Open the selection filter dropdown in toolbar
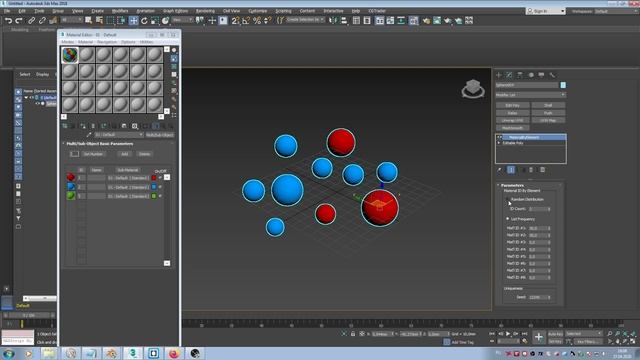This screenshot has height=360, width=640. (72, 20)
